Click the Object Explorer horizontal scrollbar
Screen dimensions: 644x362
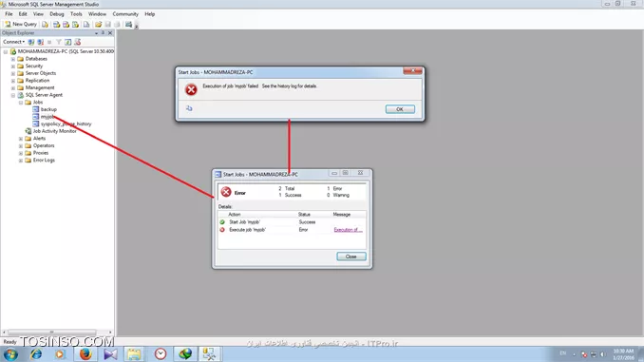coord(57,332)
